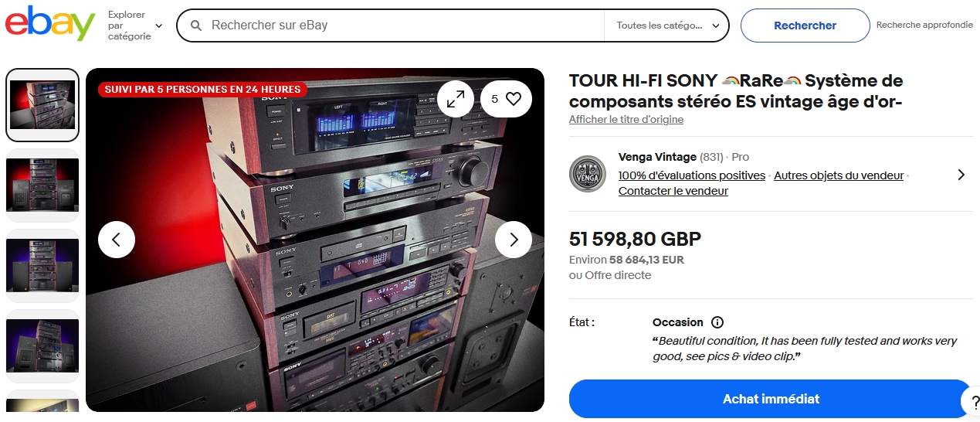Open Recherche approfondie link
Viewport: 980px width, 422px height.
(924, 25)
